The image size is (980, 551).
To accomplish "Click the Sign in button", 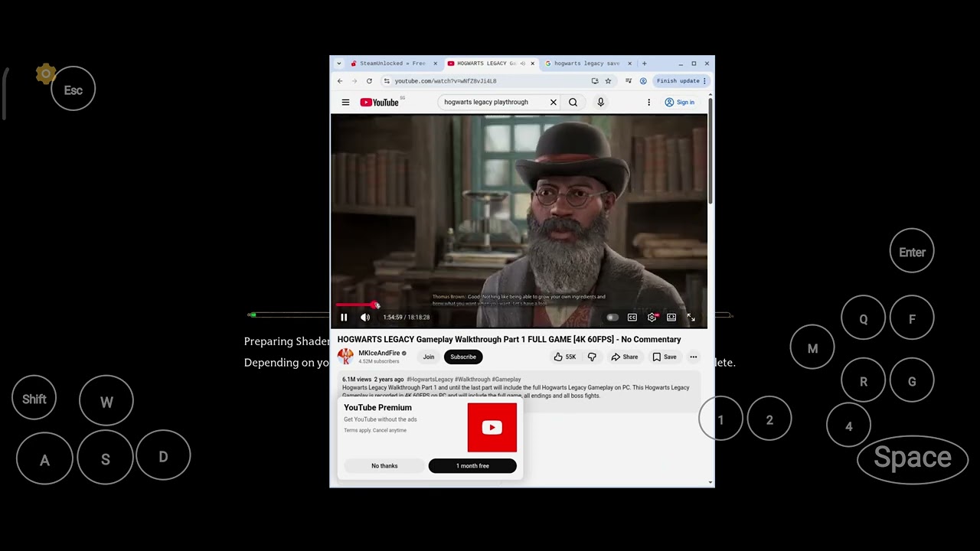I will tap(680, 103).
